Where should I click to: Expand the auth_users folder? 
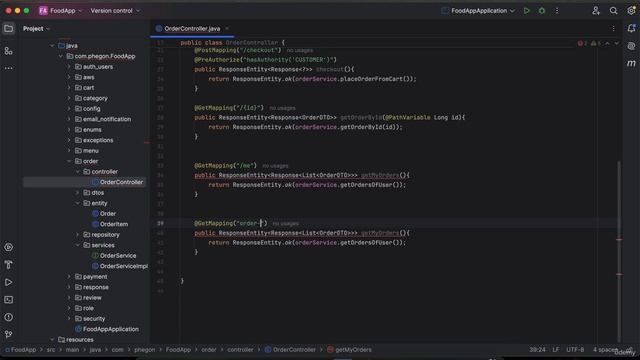click(69, 67)
